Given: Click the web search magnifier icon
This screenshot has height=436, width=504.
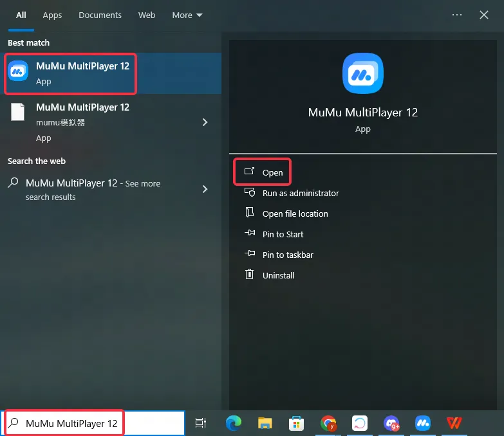Looking at the screenshot, I should pyautogui.click(x=13, y=183).
